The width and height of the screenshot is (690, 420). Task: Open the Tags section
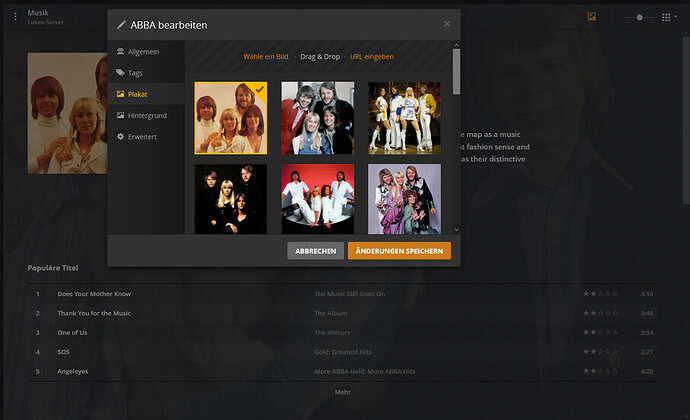point(146,73)
